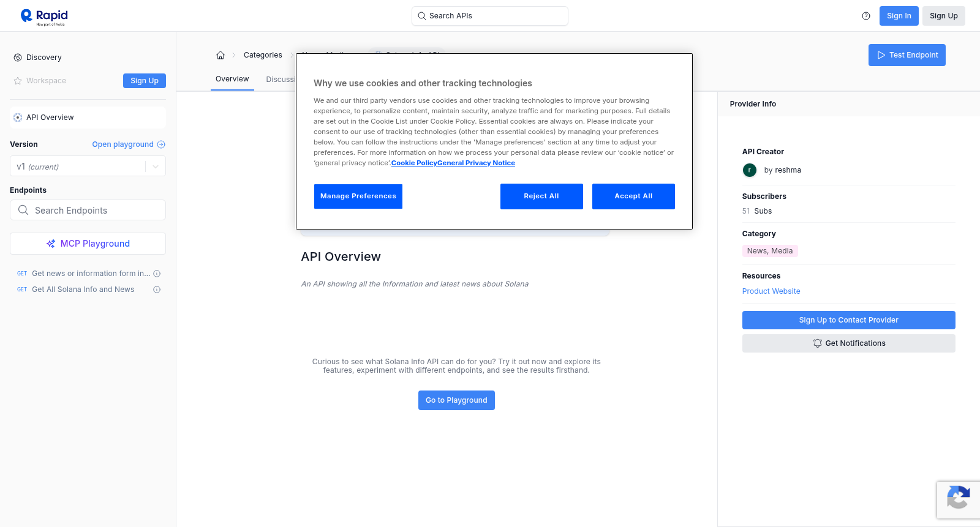Open the Cookie Policy link
This screenshot has width=980, height=527.
(x=414, y=163)
